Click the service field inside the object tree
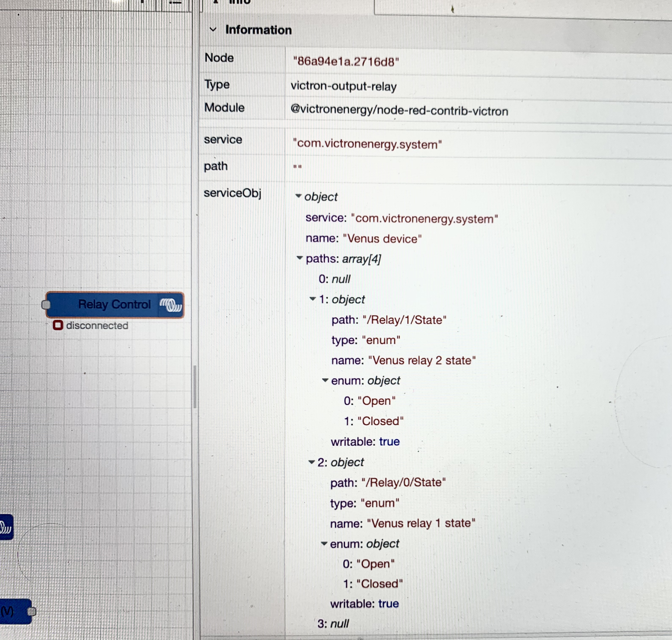This screenshot has width=672, height=640. pos(402,218)
